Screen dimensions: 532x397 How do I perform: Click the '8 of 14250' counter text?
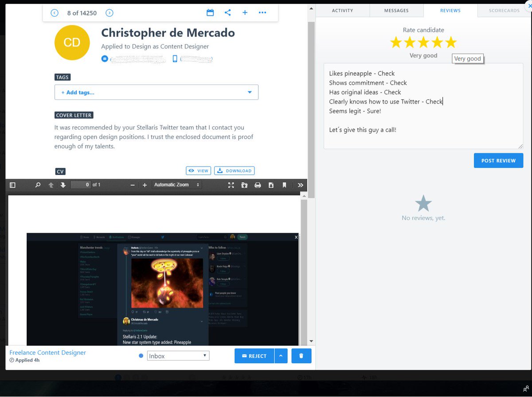pyautogui.click(x=82, y=13)
